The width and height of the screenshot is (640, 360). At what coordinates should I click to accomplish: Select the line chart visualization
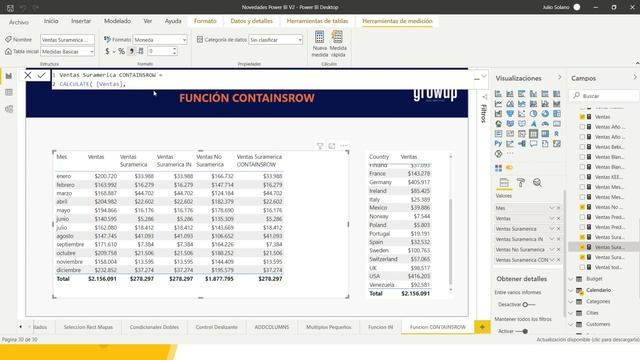pyautogui.click(x=498, y=104)
